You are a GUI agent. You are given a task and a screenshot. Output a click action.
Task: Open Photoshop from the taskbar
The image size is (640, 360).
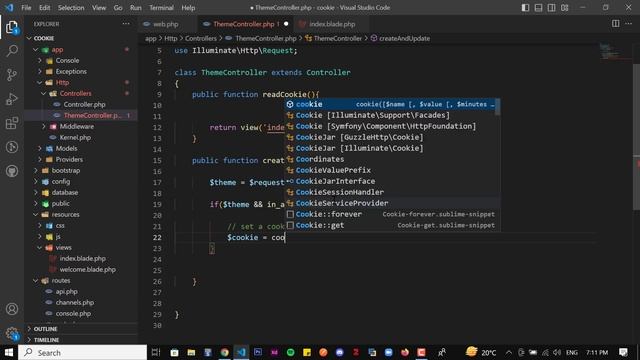coord(258,352)
